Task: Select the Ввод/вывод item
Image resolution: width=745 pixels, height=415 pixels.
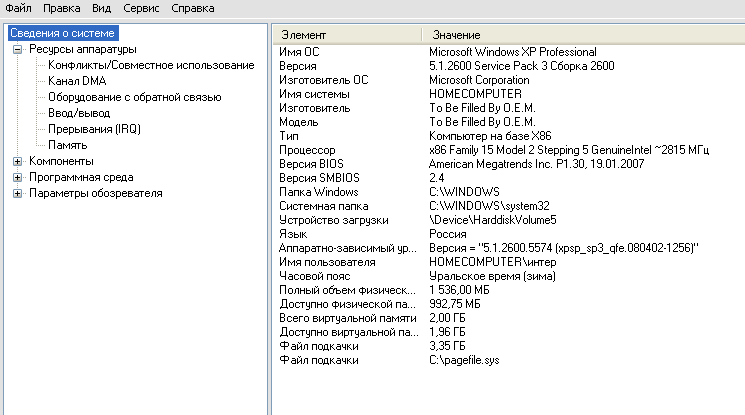Action: click(x=80, y=113)
